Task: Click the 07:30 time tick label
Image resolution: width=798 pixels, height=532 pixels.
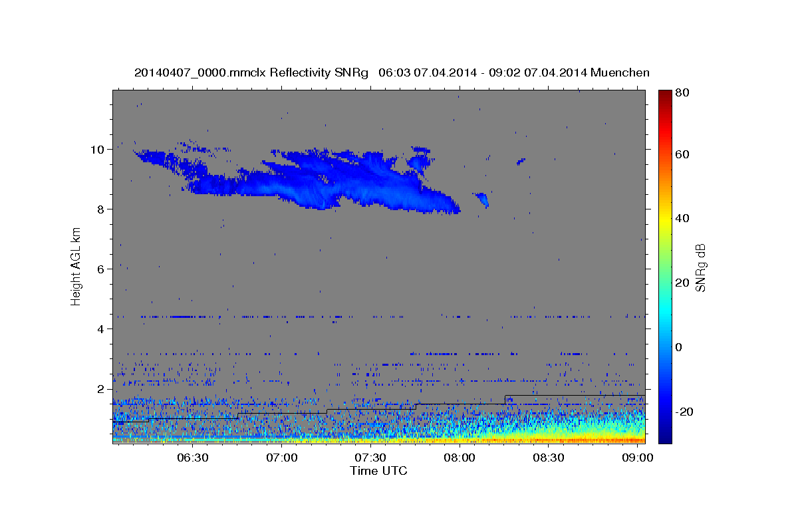Action: click(370, 458)
